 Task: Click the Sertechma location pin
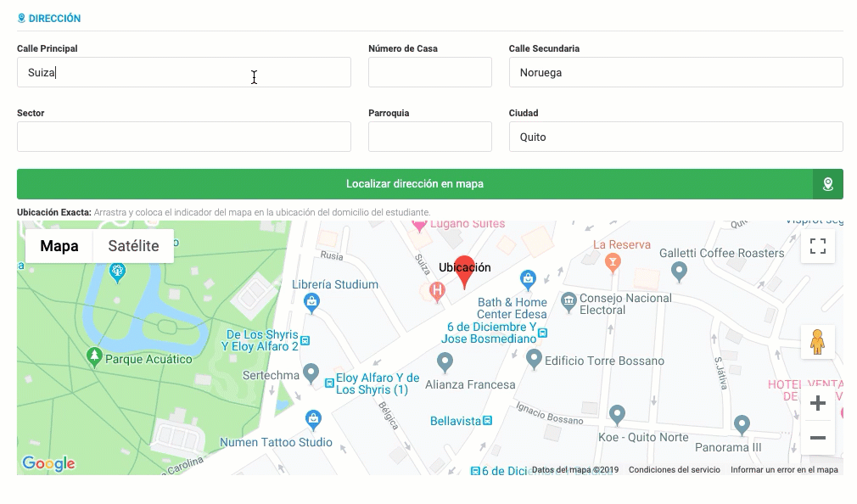pyautogui.click(x=311, y=373)
